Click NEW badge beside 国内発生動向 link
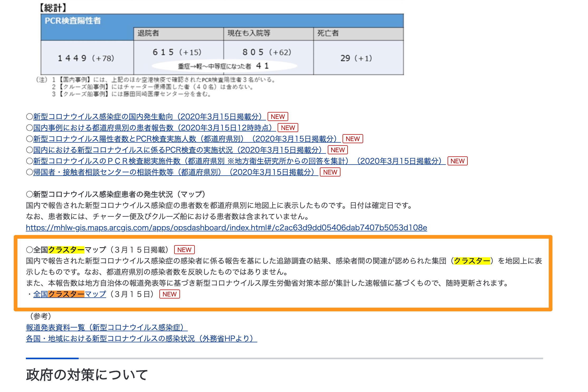Viewport: 588px width, 392px height. (278, 117)
